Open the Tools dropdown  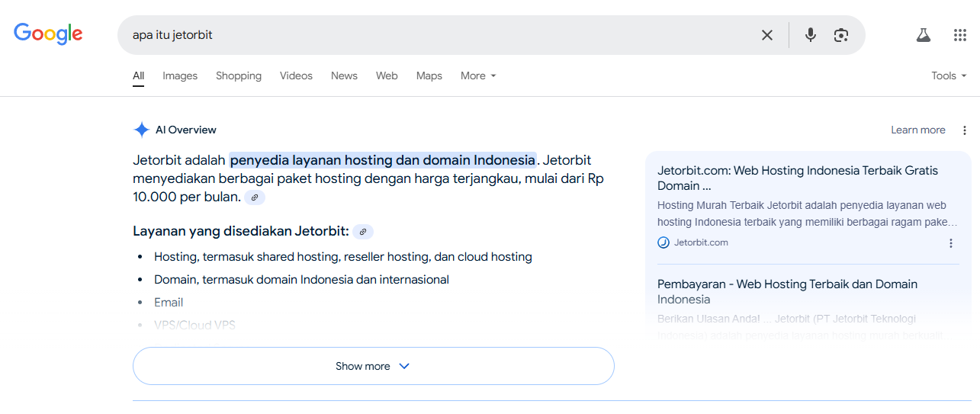tap(949, 75)
